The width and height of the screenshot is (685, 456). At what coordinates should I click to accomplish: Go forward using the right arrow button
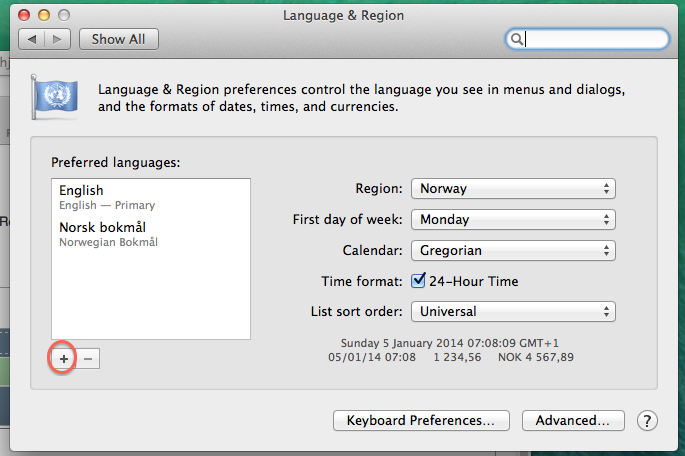[58, 39]
